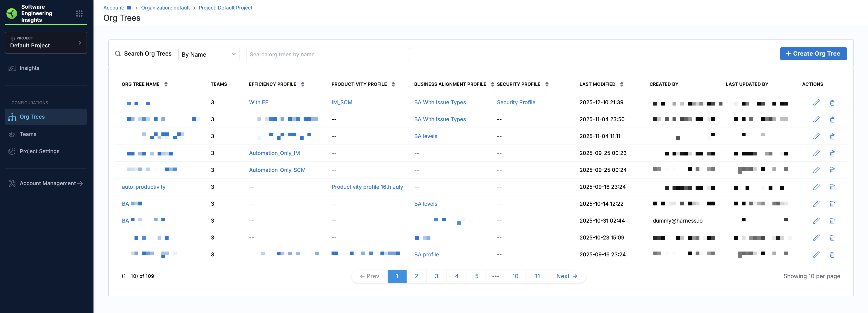
Task: Click the Org Trees hierarchy icon in the sidebar
Action: point(13,117)
